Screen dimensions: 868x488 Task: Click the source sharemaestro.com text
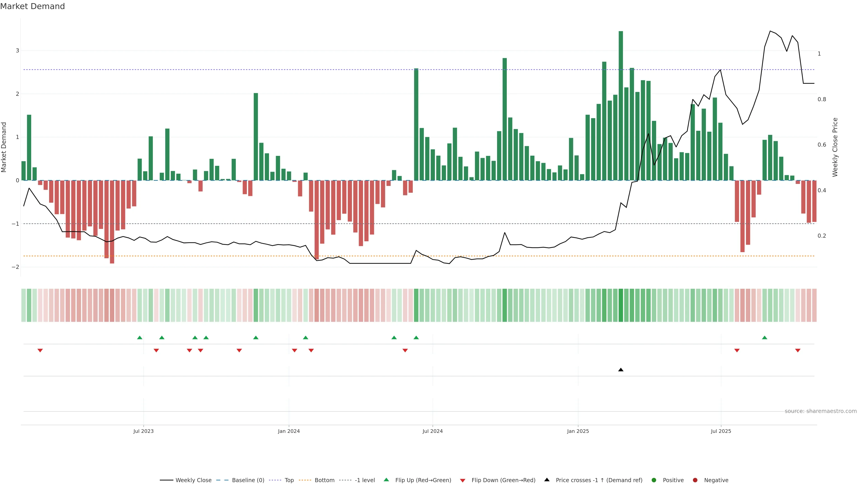pyautogui.click(x=821, y=411)
